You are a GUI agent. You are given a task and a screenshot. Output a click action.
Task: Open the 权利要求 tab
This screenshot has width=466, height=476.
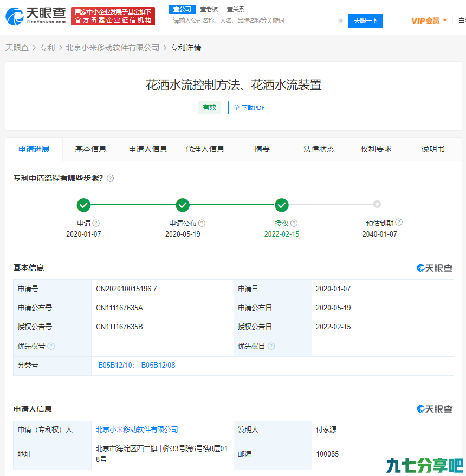click(376, 149)
